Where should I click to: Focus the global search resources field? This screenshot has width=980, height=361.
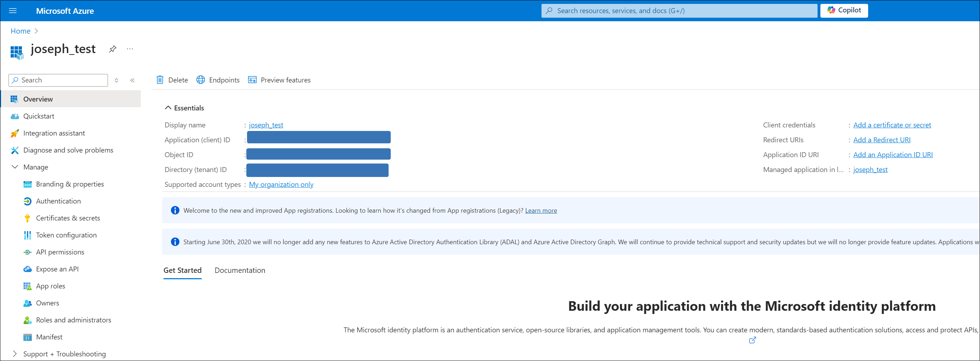point(679,11)
